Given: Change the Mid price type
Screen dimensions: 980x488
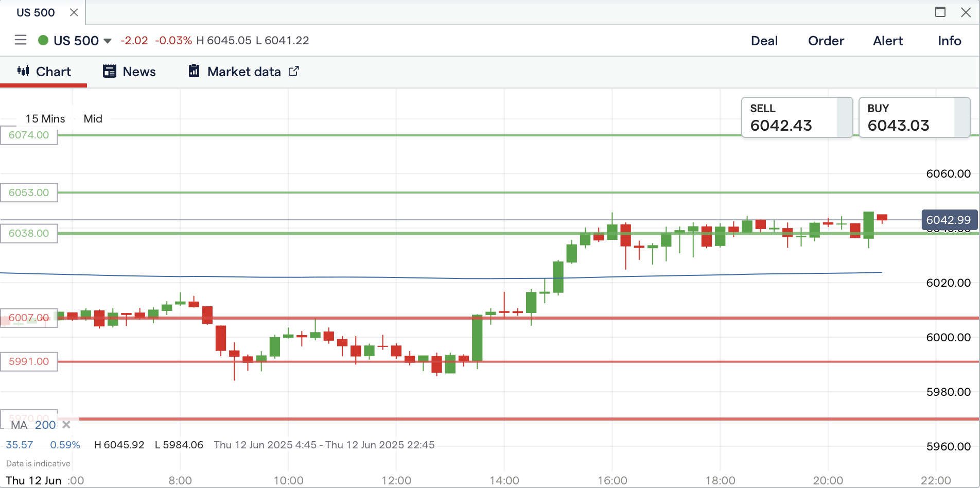Looking at the screenshot, I should 93,118.
